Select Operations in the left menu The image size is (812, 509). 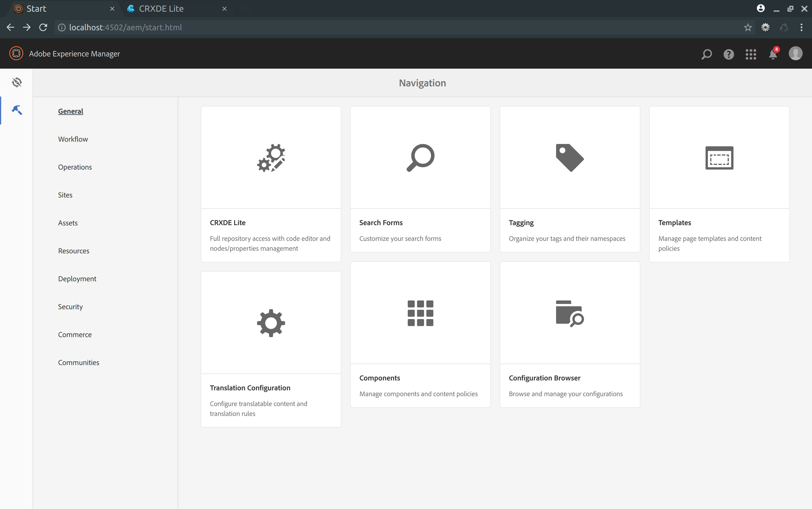point(75,167)
